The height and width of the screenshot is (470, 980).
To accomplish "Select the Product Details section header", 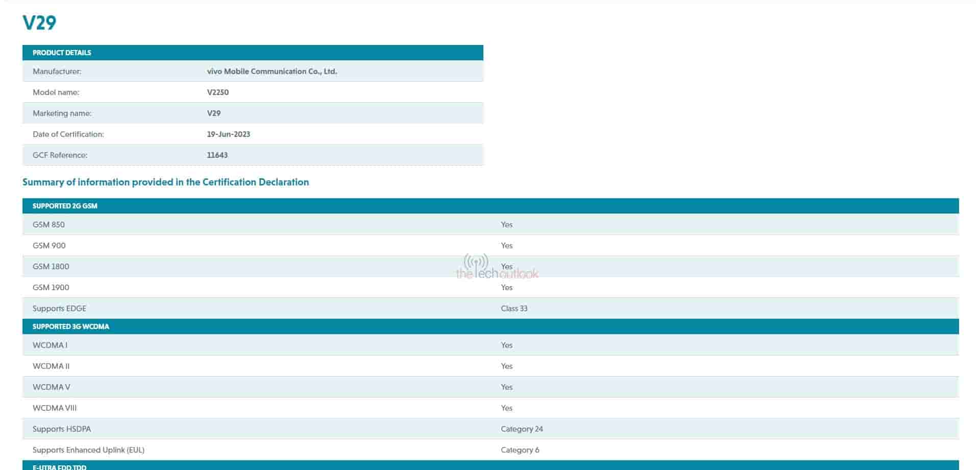I will pos(62,53).
